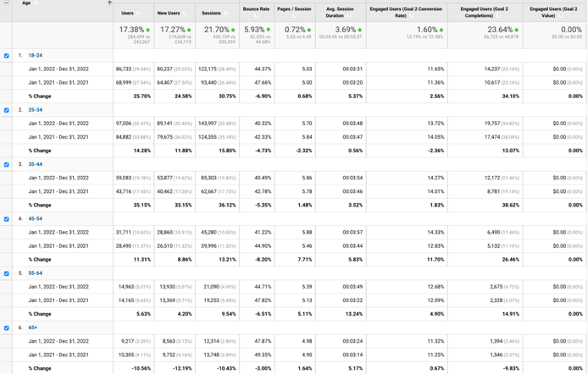Click the help icon beside Pages / Session
Image resolution: width=588 pixels, height=374 pixels.
coord(295,15)
